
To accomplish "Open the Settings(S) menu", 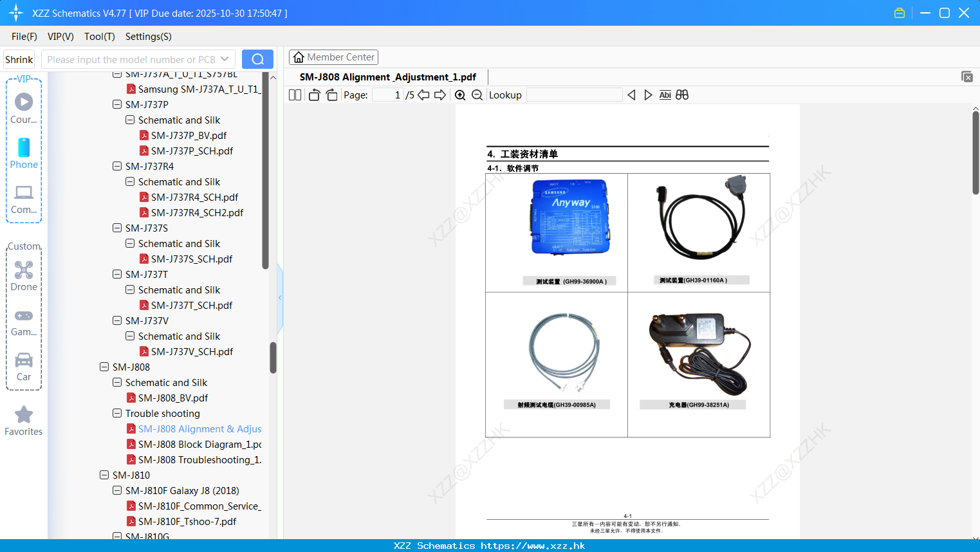I will tap(149, 37).
